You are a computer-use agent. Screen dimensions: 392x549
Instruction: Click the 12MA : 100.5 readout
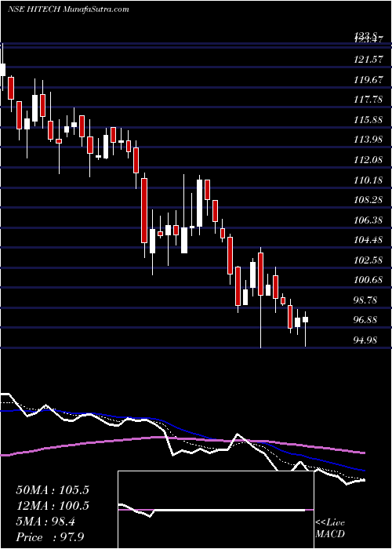coord(53,506)
